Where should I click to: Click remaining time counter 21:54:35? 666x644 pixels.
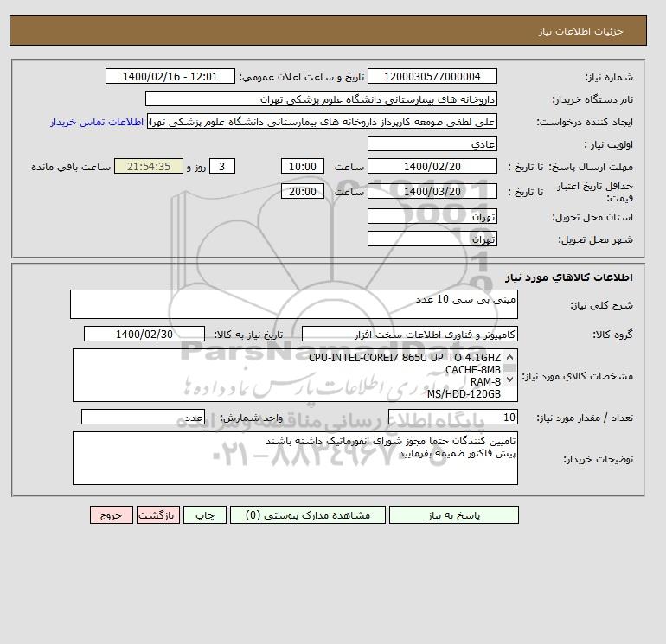coord(149,167)
